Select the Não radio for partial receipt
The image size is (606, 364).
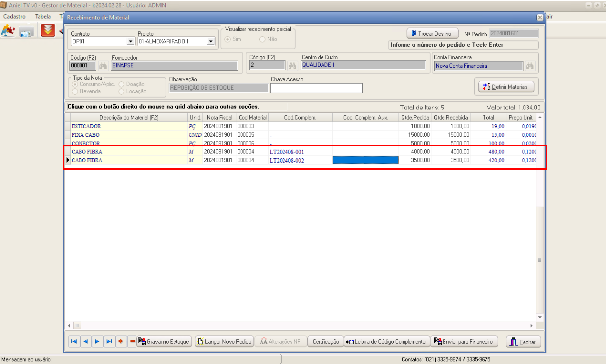263,39
